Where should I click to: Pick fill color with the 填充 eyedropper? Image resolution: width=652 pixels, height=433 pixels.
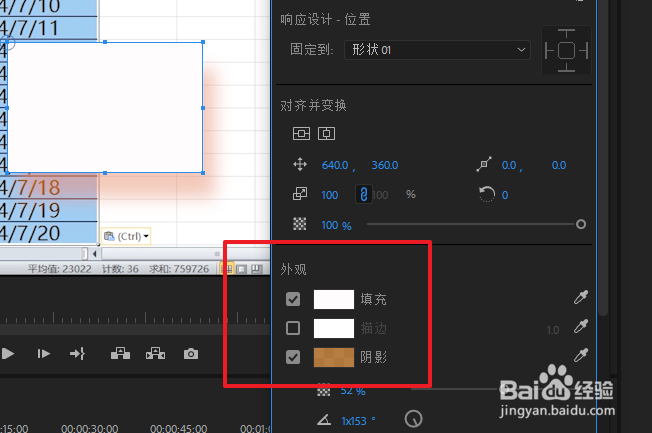(x=581, y=297)
